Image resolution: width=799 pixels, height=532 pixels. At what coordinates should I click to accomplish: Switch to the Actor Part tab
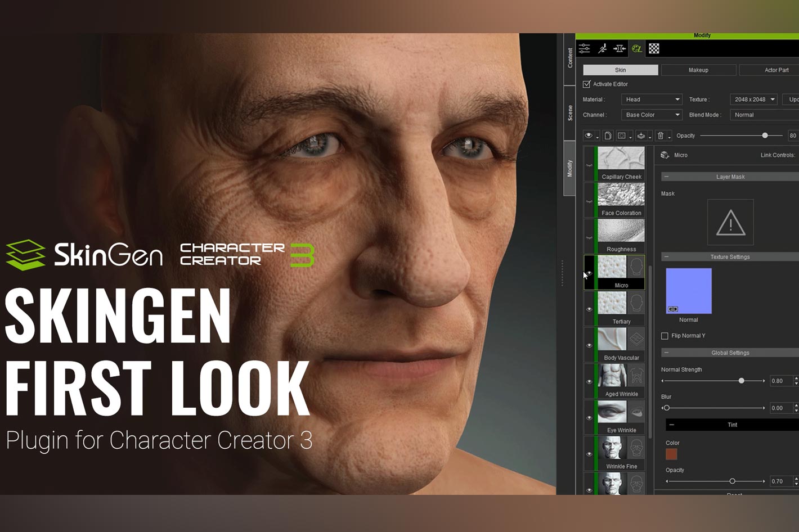pos(769,70)
